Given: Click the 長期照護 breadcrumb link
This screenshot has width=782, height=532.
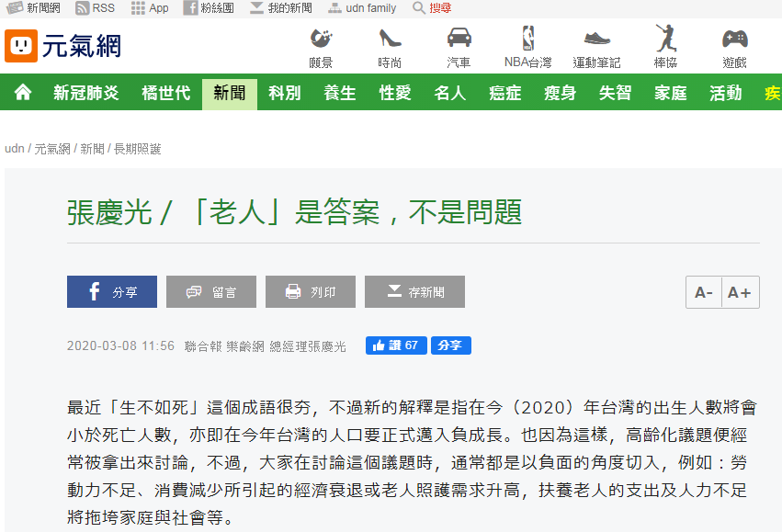Looking at the screenshot, I should pyautogui.click(x=138, y=149).
